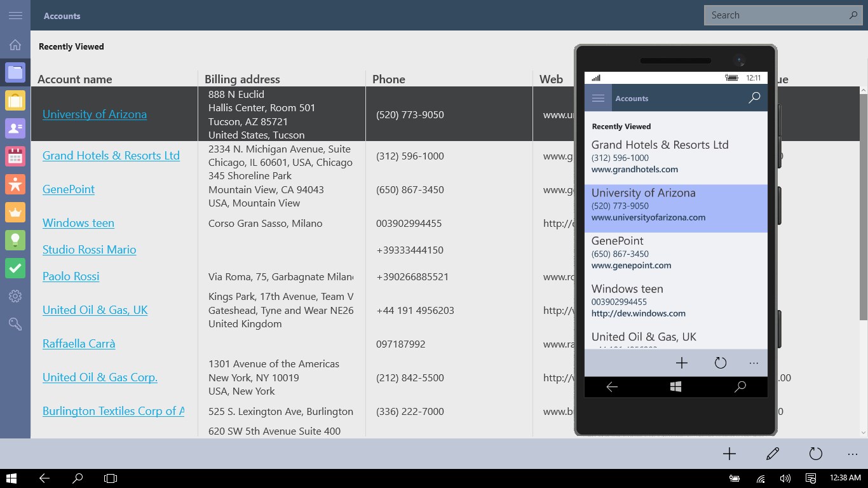Open University of Arizona account link
Image resolution: width=868 pixels, height=488 pixels.
[95, 114]
